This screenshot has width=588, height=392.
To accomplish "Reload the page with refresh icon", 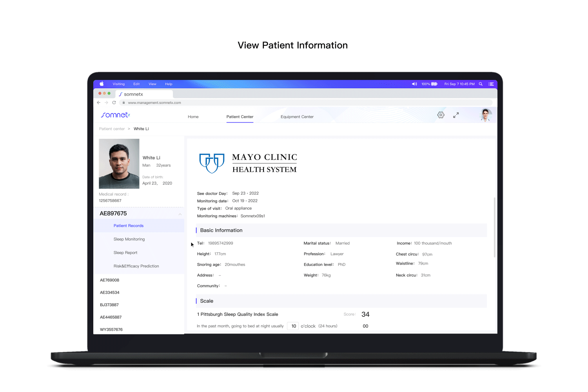I will 114,103.
